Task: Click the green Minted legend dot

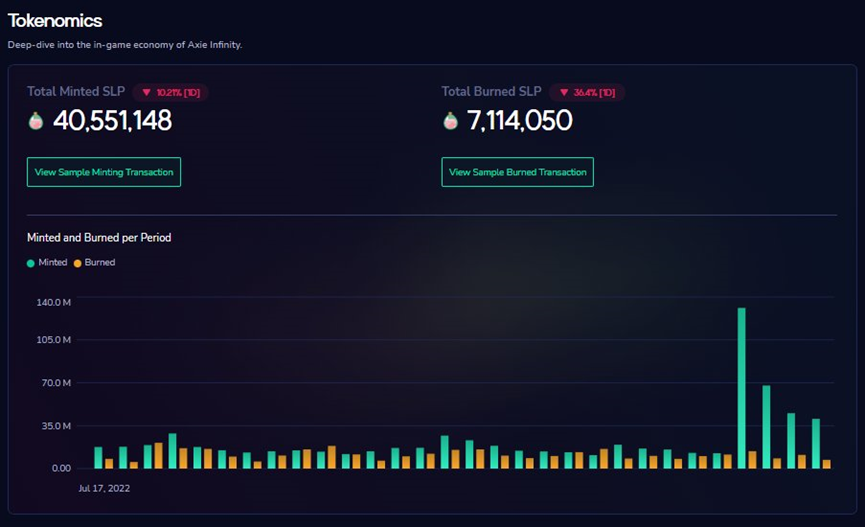Action: click(x=31, y=263)
